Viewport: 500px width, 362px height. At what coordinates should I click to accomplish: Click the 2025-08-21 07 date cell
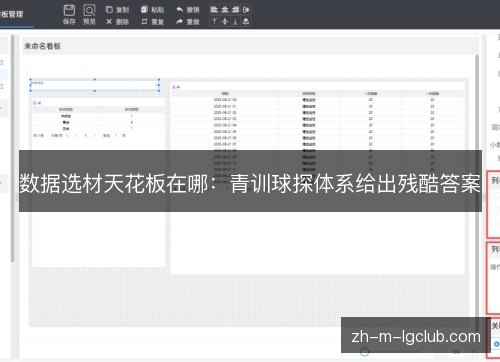click(x=225, y=144)
